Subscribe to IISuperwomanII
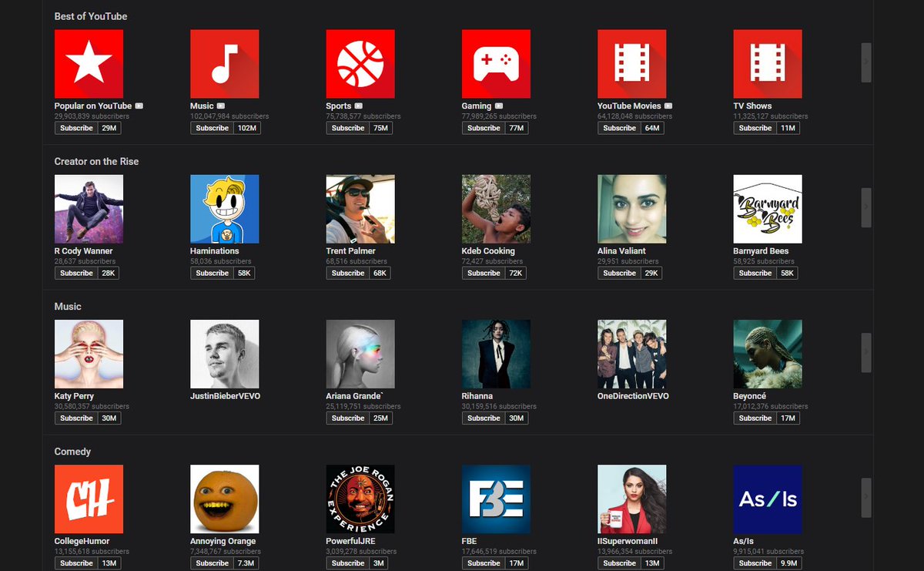This screenshot has height=571, width=924. tap(620, 563)
